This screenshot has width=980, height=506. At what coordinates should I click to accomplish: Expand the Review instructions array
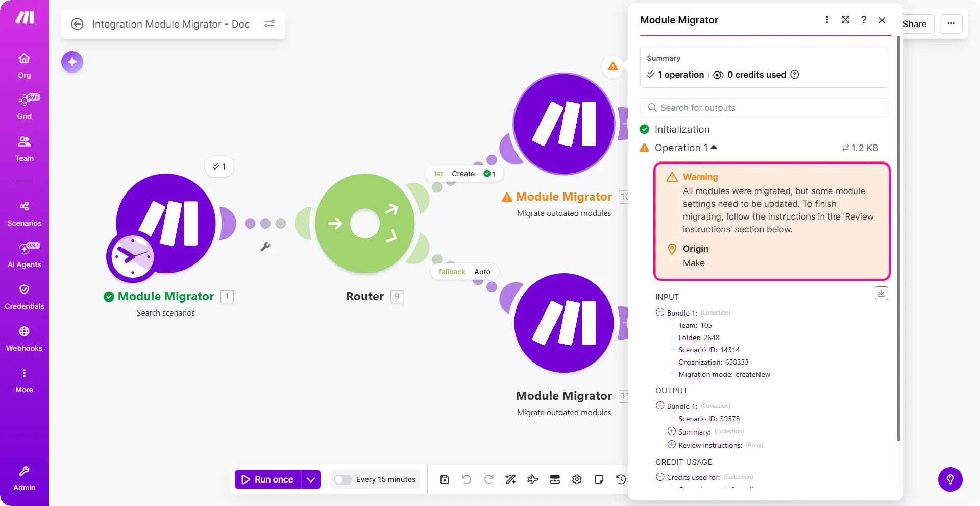[672, 444]
